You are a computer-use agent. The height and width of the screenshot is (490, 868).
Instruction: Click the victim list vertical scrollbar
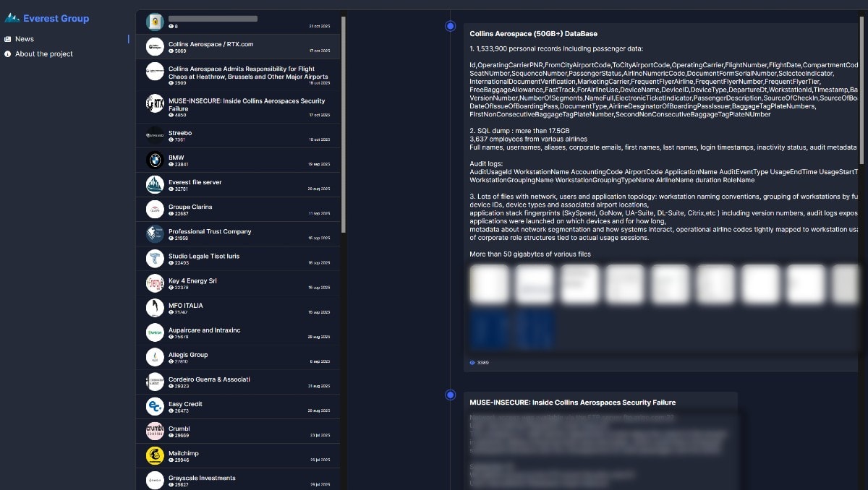click(x=344, y=124)
